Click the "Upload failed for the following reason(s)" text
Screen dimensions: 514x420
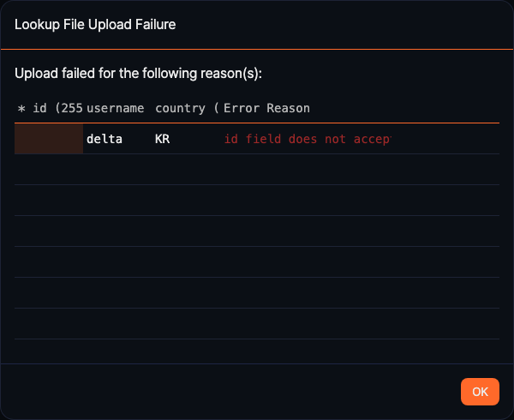pos(138,74)
